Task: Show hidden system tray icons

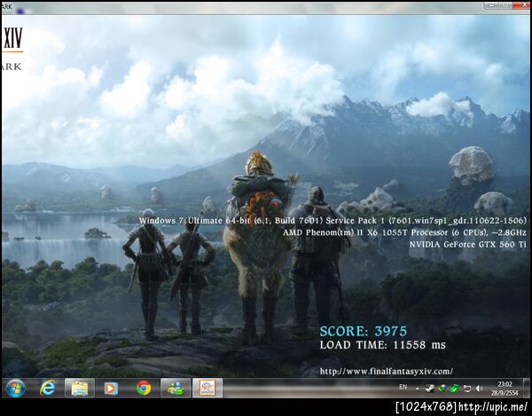Action: pos(418,389)
